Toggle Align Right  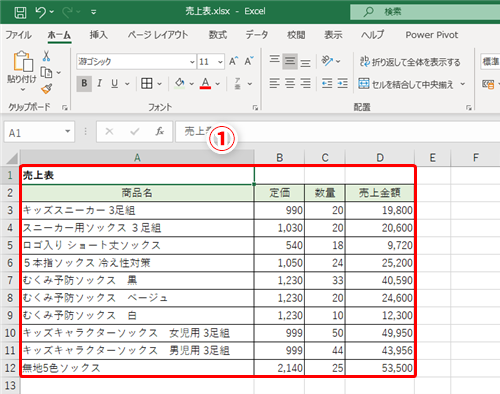tap(305, 83)
